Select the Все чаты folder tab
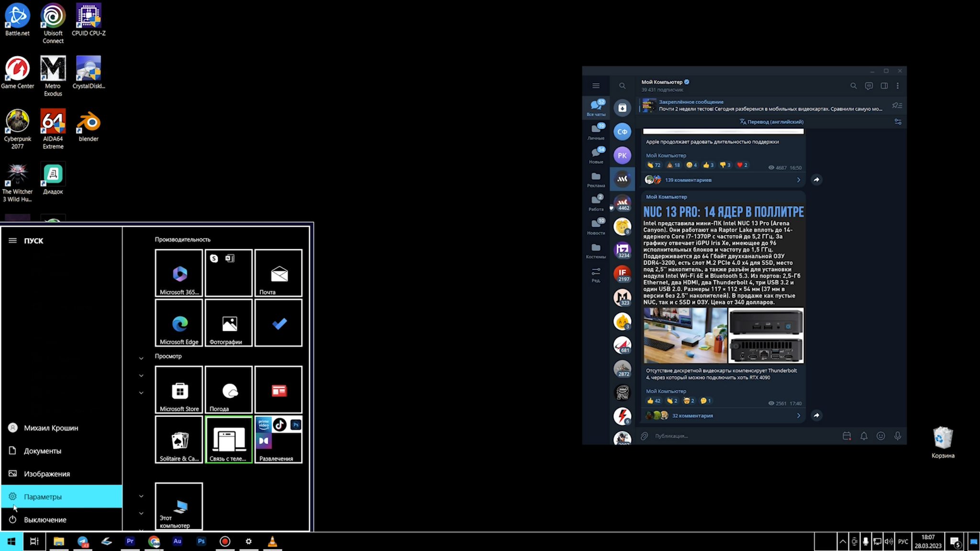 pyautogui.click(x=596, y=108)
